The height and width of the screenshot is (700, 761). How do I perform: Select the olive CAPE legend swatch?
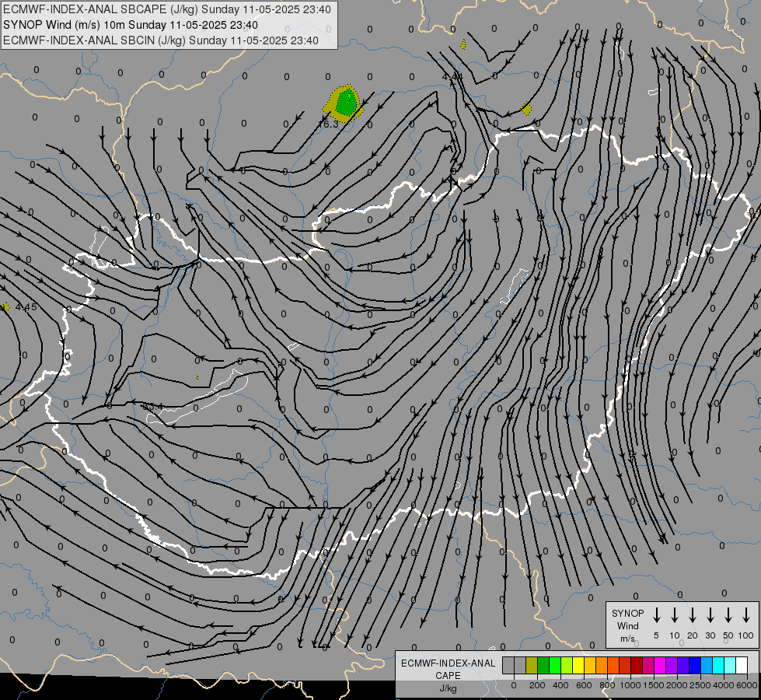[532, 665]
